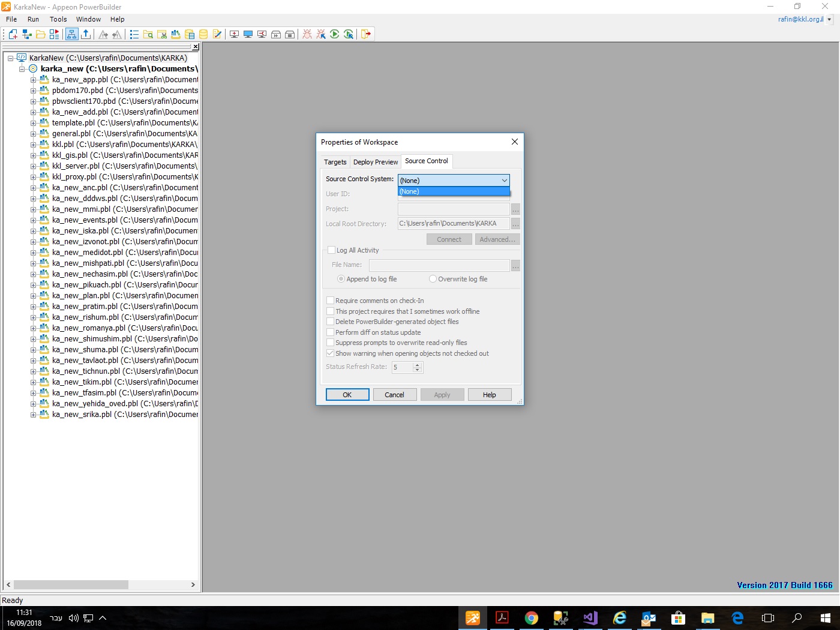Screen dimensions: 840x630
Task: Open the Library painter icon
Action: click(x=176, y=34)
